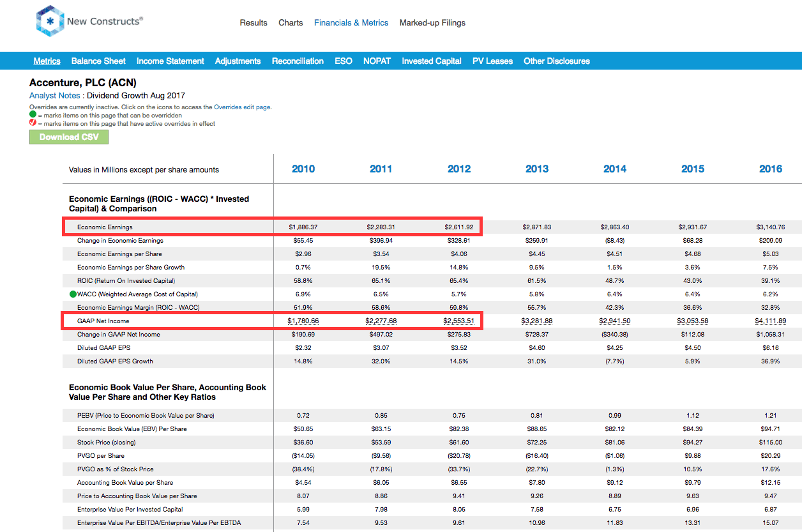Click the 2014 Change in GAAP Net Income ($340.38)

(x=615, y=335)
